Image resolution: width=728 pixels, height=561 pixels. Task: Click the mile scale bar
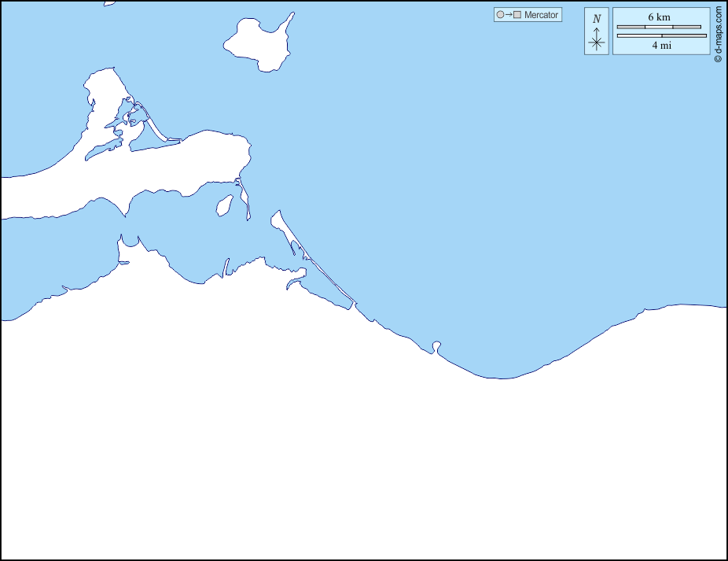pos(661,35)
